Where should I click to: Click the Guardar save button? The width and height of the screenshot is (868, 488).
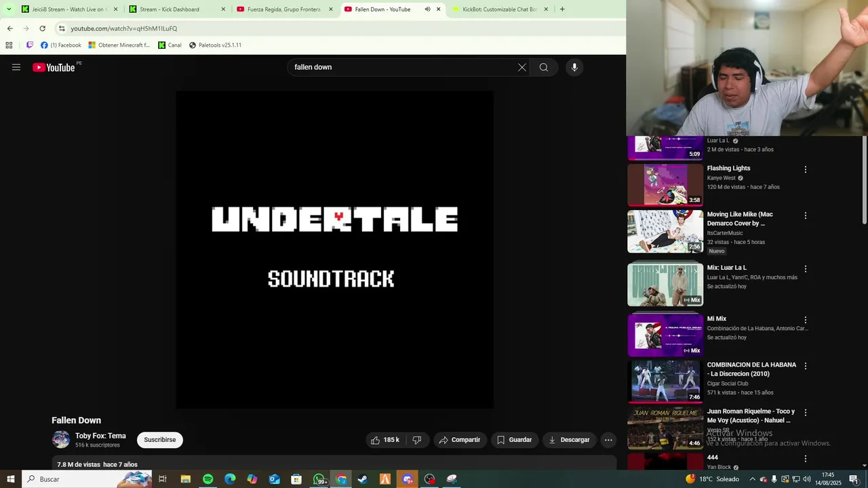point(514,440)
